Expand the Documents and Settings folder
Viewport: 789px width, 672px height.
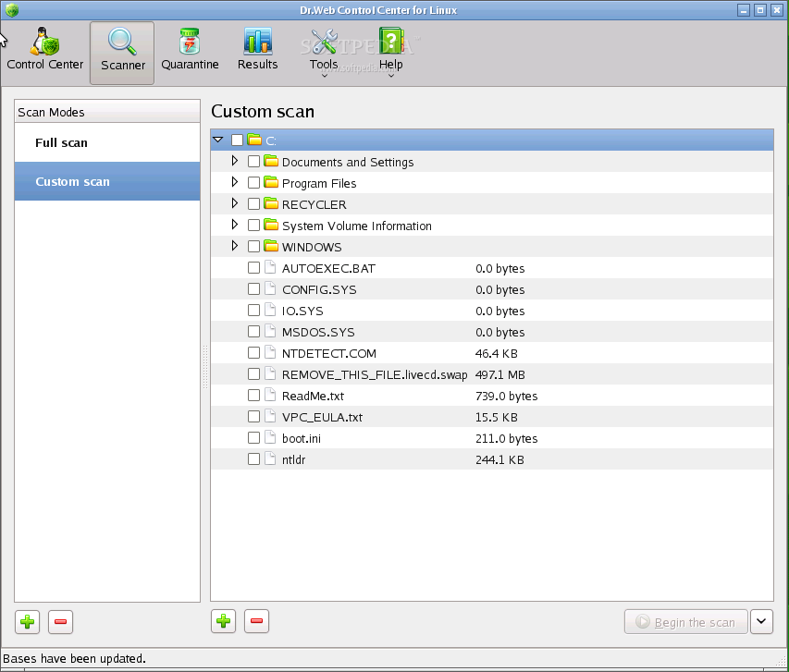pyautogui.click(x=235, y=161)
